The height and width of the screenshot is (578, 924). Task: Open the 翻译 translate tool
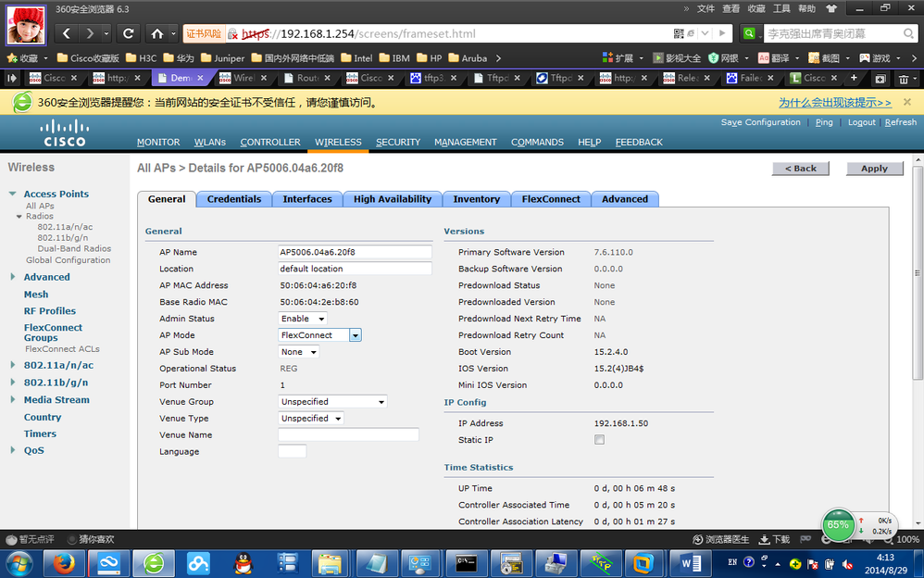click(x=774, y=57)
